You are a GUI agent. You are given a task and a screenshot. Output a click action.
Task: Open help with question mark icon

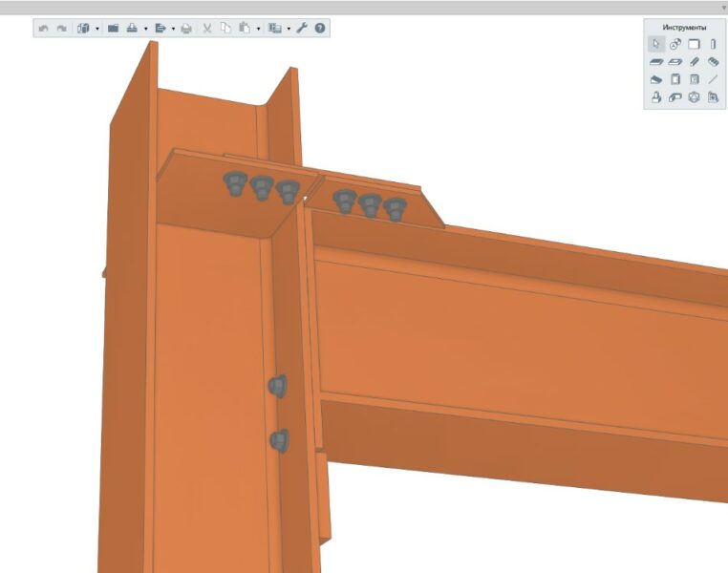pos(320,28)
